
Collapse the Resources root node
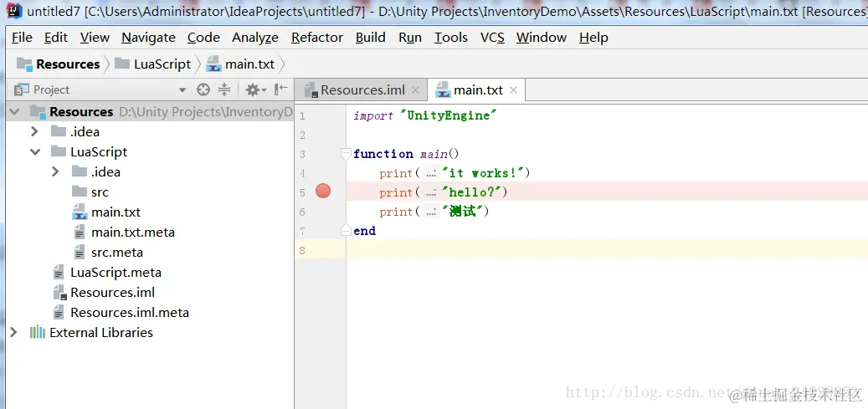click(x=14, y=112)
